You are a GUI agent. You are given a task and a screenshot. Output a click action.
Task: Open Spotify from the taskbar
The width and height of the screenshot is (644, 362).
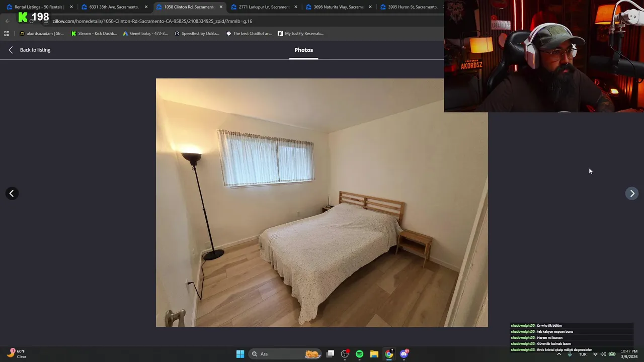[359, 354]
